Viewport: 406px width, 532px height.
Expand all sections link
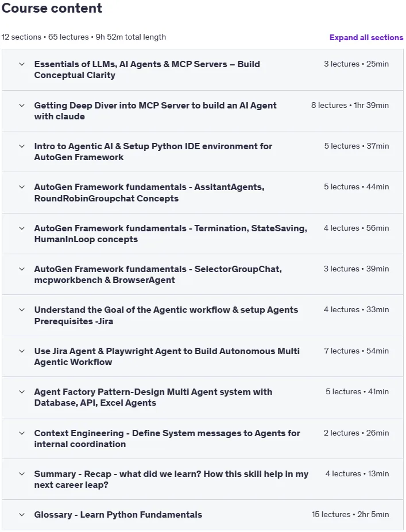(366, 37)
